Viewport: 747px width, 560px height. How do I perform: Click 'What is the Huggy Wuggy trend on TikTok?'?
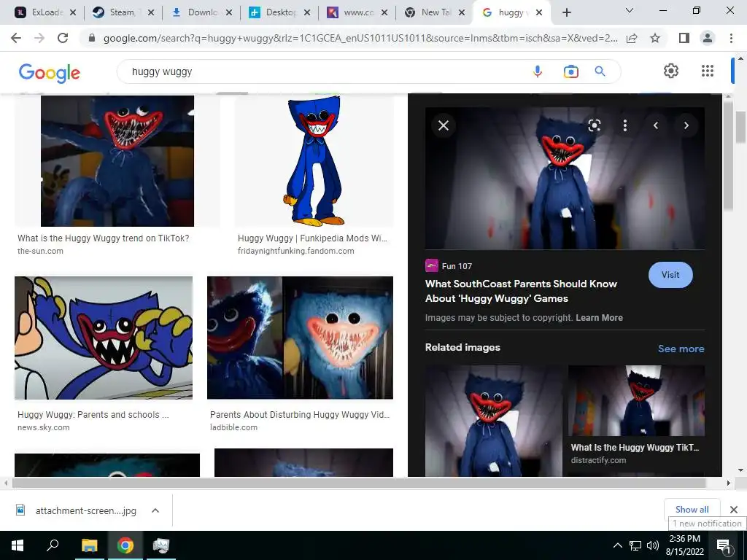pos(104,238)
